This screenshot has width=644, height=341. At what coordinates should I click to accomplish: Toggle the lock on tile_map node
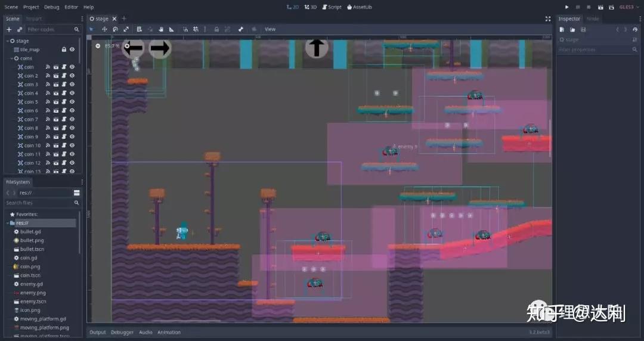tap(64, 49)
